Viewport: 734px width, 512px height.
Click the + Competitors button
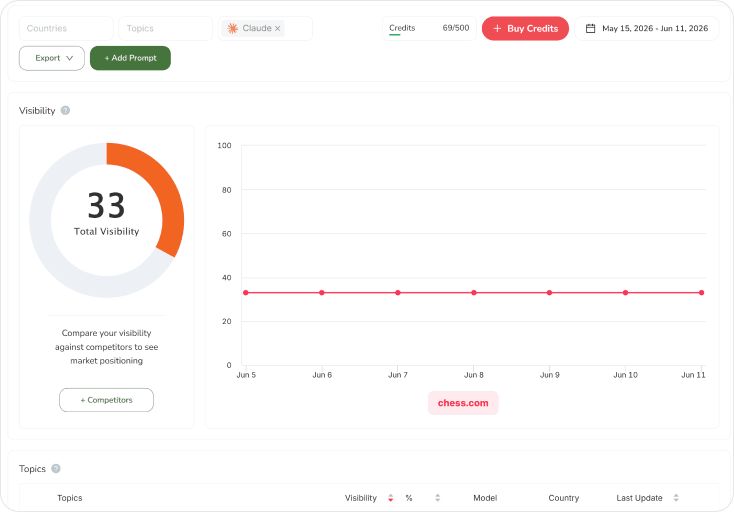106,400
